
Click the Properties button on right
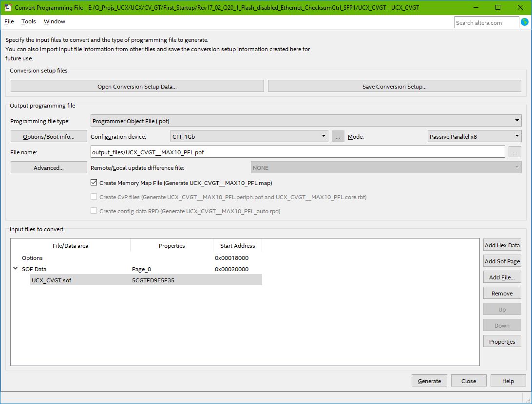tap(502, 341)
